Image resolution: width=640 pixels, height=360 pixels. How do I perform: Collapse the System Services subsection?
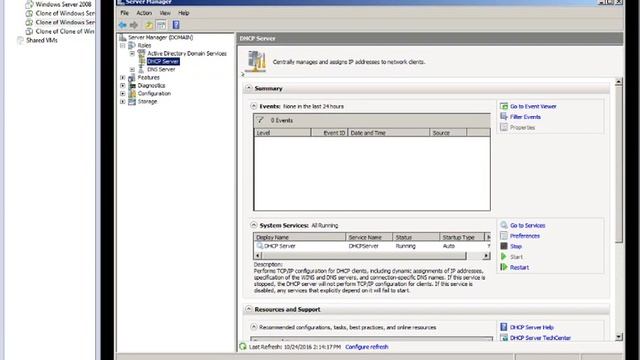[253, 225]
